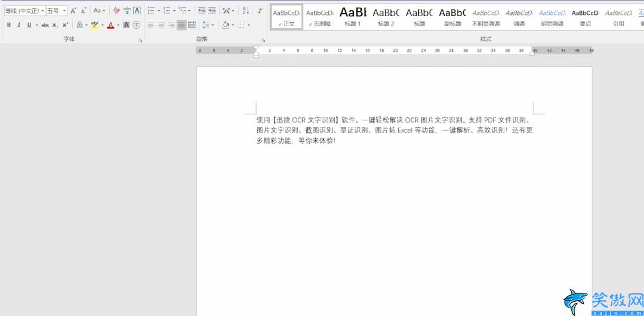Image resolution: width=644 pixels, height=316 pixels.
Task: Insert enclosed character icon
Action: (137, 25)
